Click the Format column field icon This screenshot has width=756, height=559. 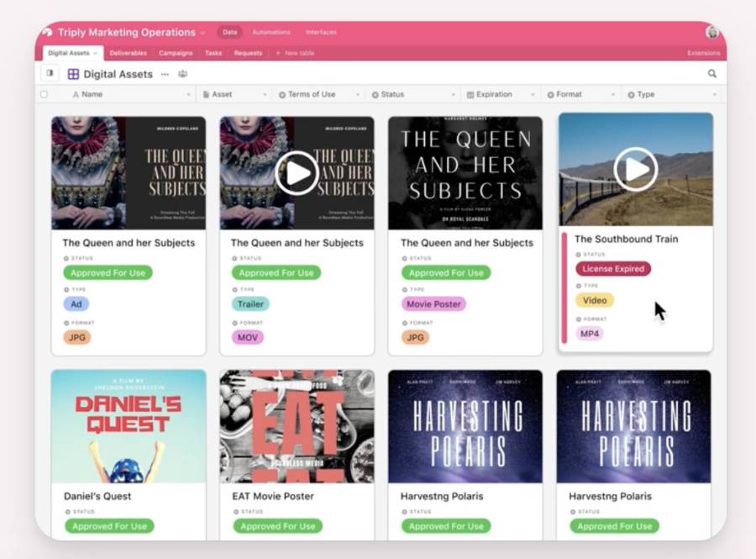[x=550, y=95]
